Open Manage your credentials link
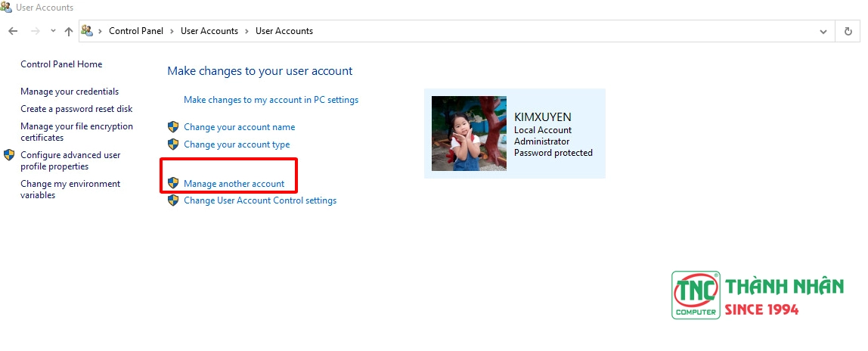The width and height of the screenshot is (868, 351). [70, 92]
